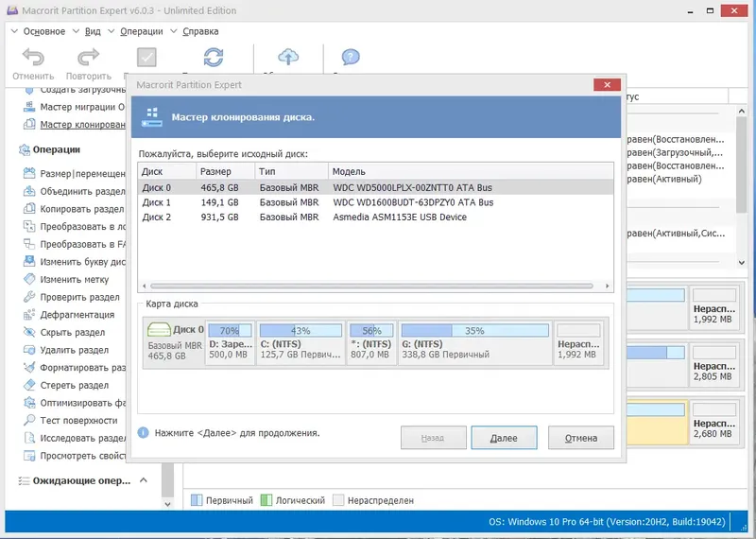This screenshot has height=539, width=756.
Task: Click the Размер column header
Action: tap(225, 171)
